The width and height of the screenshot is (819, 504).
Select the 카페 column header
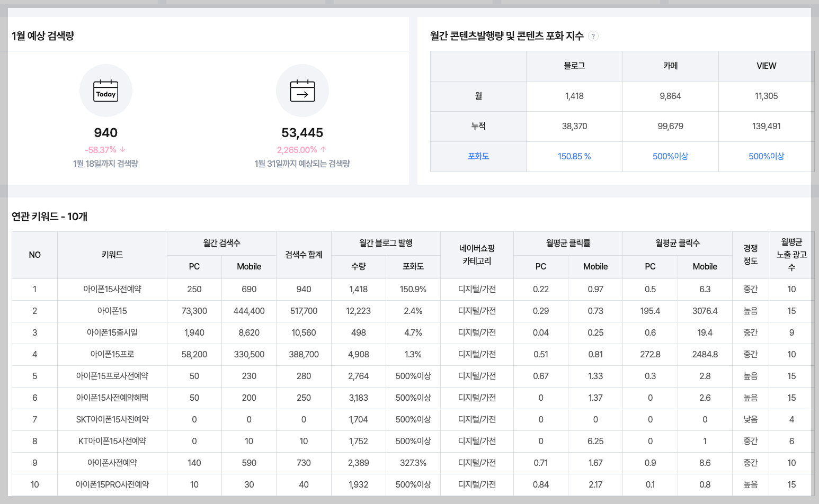click(x=670, y=66)
